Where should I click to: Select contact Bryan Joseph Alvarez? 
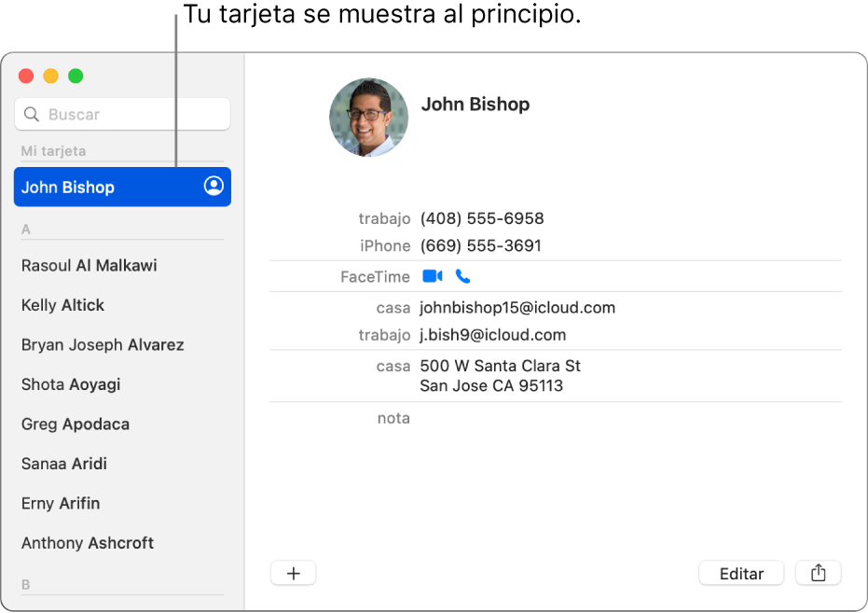[x=103, y=344]
